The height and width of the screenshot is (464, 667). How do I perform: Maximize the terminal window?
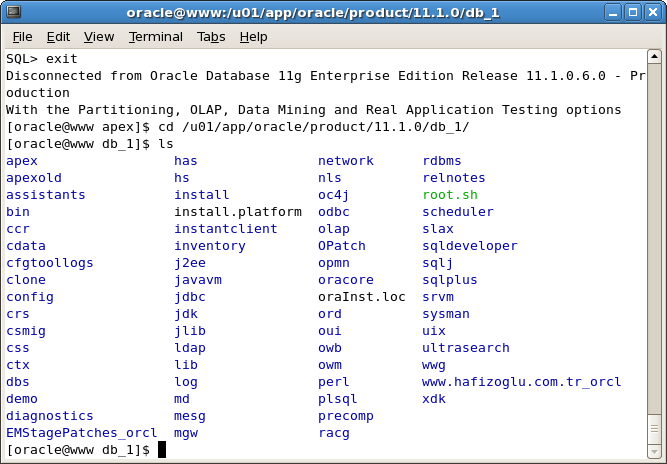630,12
